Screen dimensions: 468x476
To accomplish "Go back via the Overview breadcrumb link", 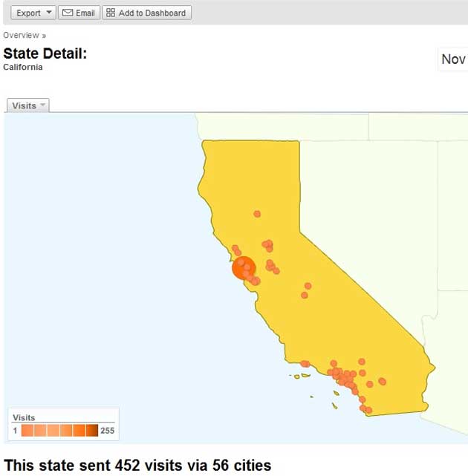I will (x=21, y=35).
